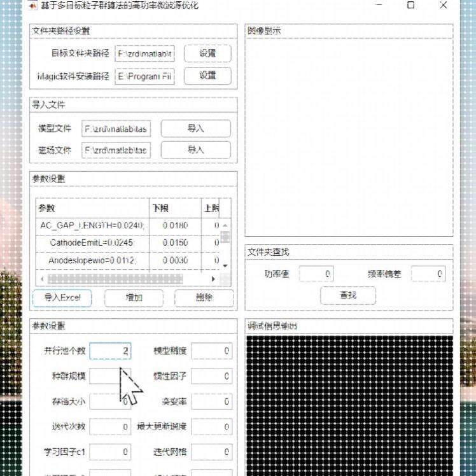476x476 pixels.
Task: Click the Magic软件安装路径 path field
Action: click(x=144, y=76)
